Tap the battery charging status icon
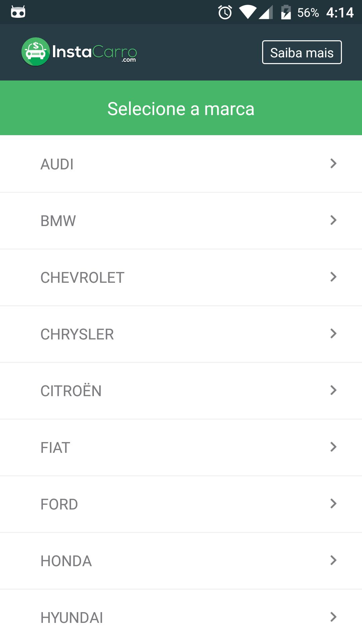 286,12
